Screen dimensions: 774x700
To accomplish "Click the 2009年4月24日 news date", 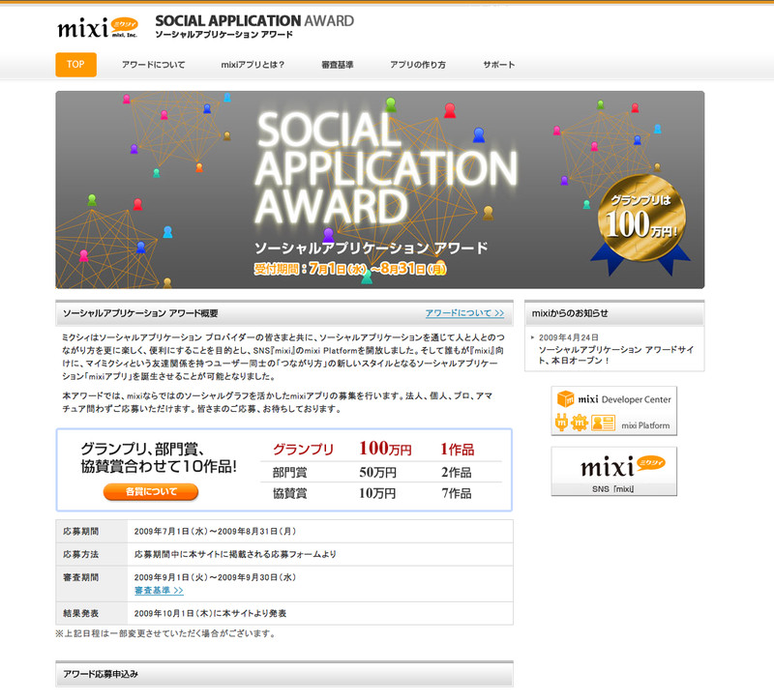I will [569, 337].
